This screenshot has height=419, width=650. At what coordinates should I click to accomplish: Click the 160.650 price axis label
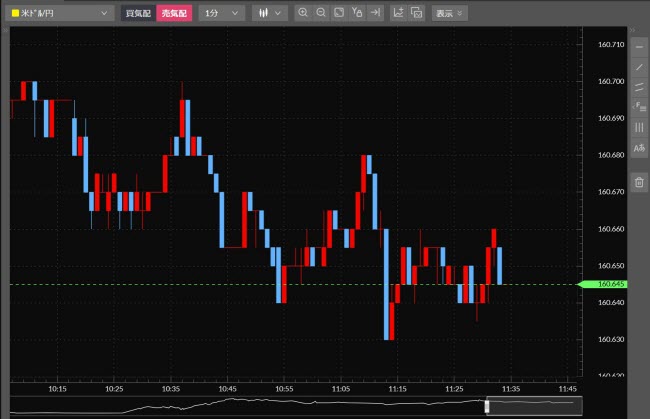[x=611, y=266]
